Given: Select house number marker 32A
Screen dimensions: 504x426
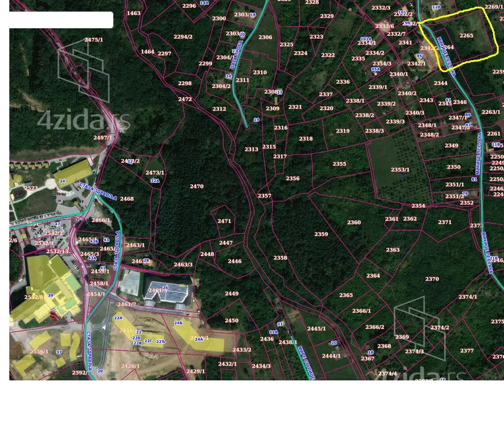Looking at the screenshot, I should coord(155,181).
